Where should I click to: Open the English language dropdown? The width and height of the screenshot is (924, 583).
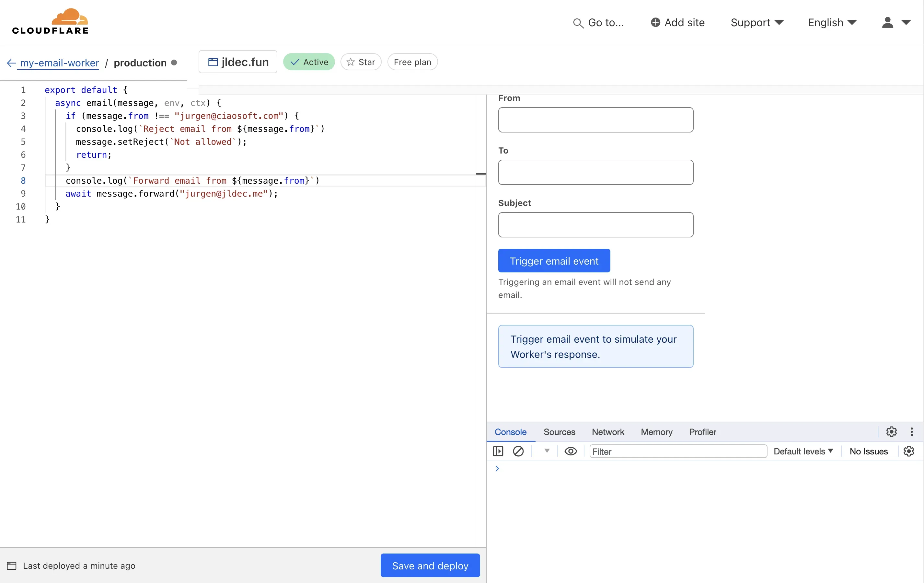click(831, 22)
